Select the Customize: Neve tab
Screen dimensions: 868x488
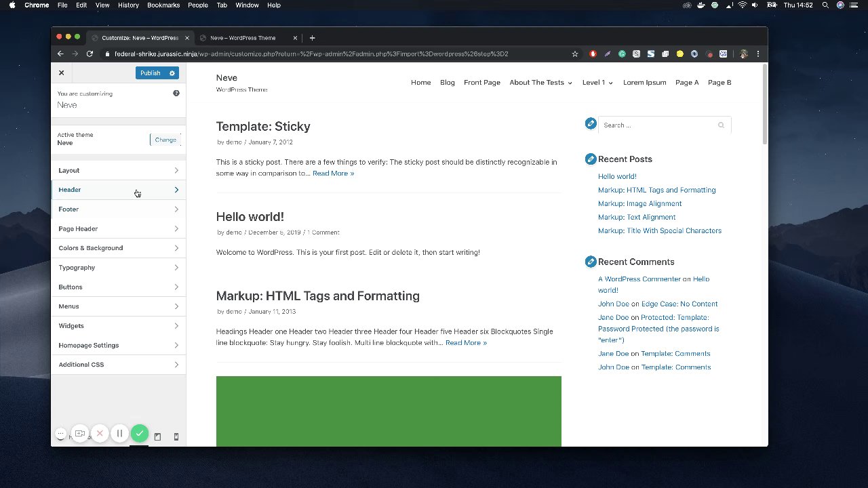[x=140, y=38]
